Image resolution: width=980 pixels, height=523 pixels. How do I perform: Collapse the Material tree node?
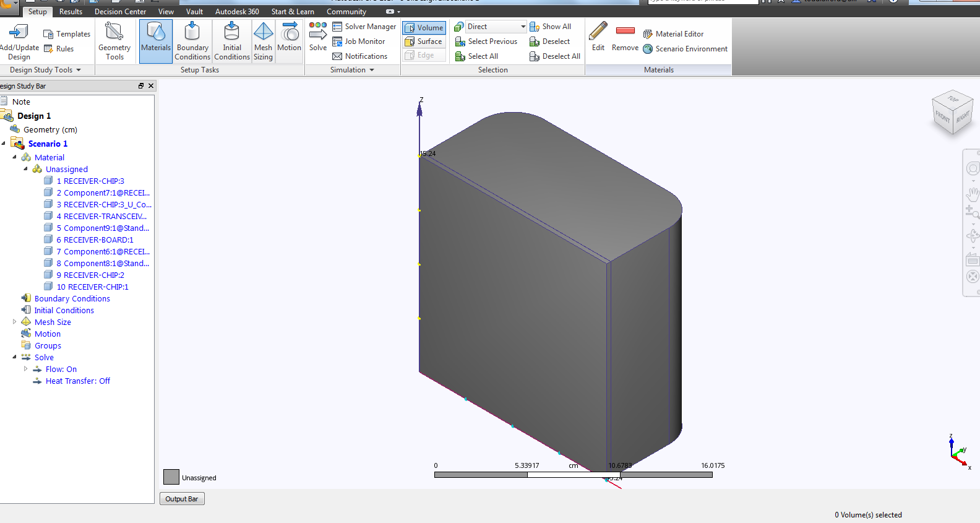(15, 157)
